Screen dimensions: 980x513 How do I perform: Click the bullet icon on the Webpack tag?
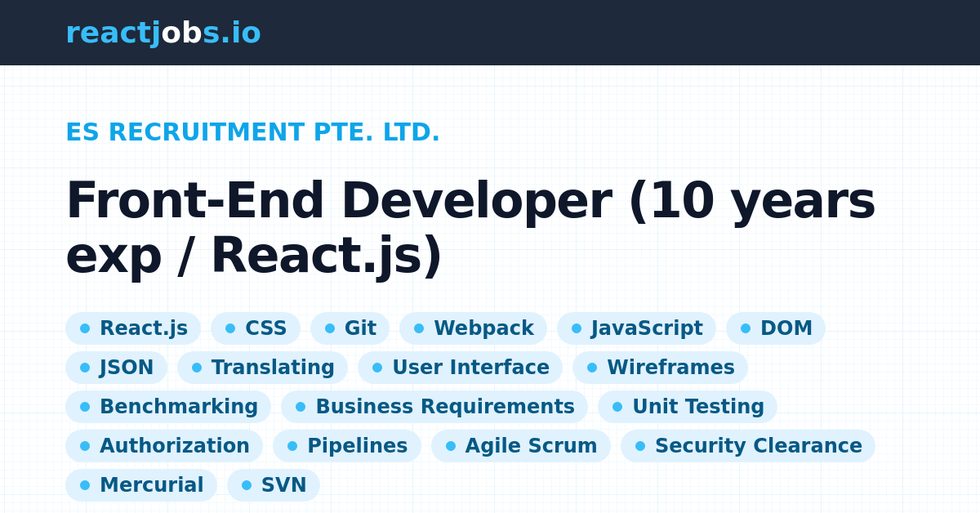[x=420, y=328]
